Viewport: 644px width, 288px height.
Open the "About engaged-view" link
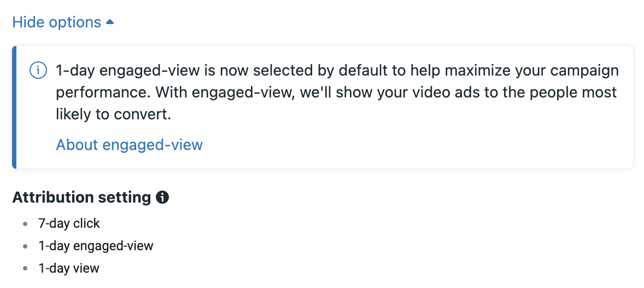[x=130, y=145]
